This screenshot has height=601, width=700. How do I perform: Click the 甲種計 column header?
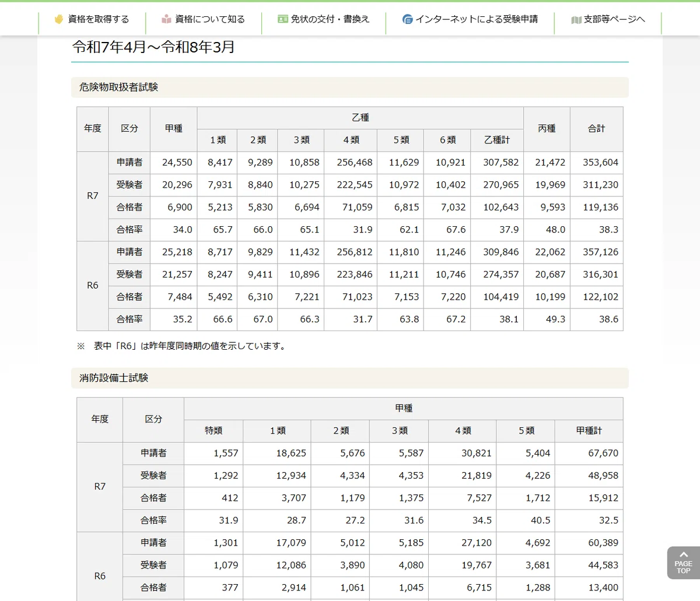click(589, 431)
